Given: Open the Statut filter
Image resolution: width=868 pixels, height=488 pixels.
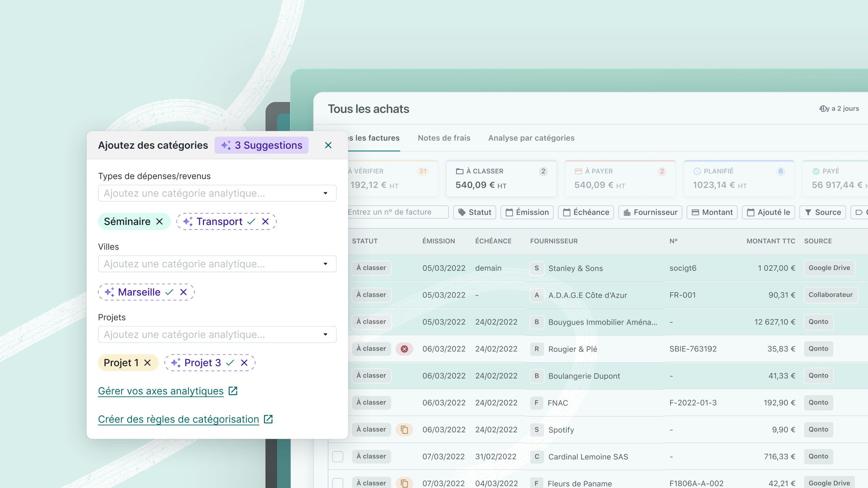Looking at the screenshot, I should point(475,212).
